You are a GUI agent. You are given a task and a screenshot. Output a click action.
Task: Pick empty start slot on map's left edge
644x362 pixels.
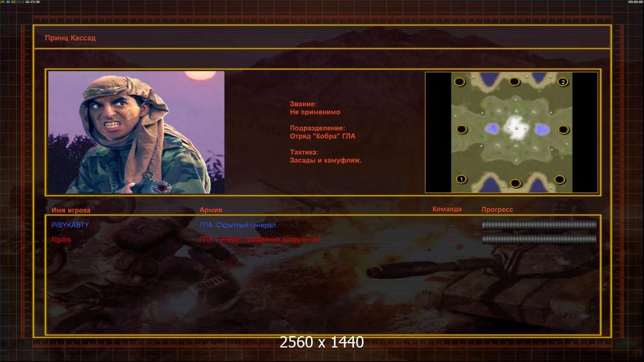tap(462, 130)
